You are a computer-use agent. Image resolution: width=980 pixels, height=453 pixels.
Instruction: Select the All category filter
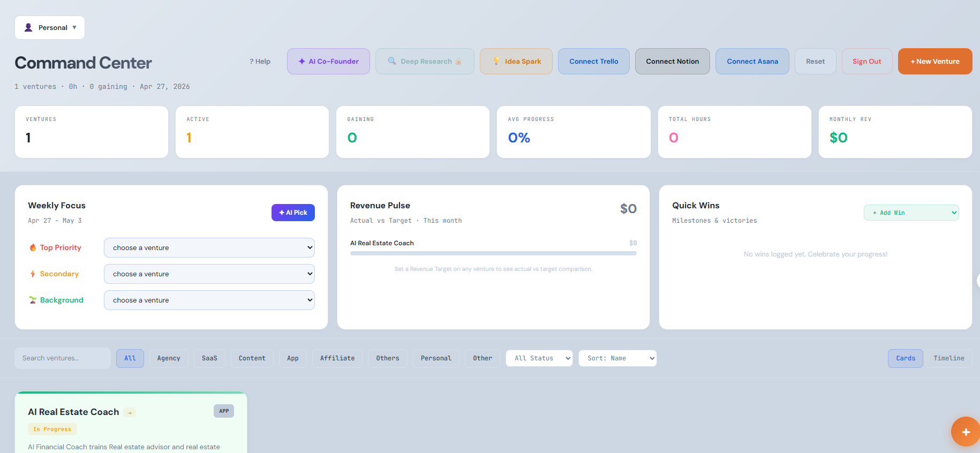tap(130, 358)
